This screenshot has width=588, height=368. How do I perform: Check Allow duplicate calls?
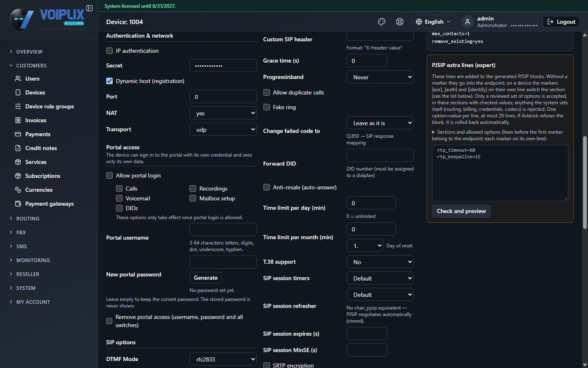click(x=267, y=92)
